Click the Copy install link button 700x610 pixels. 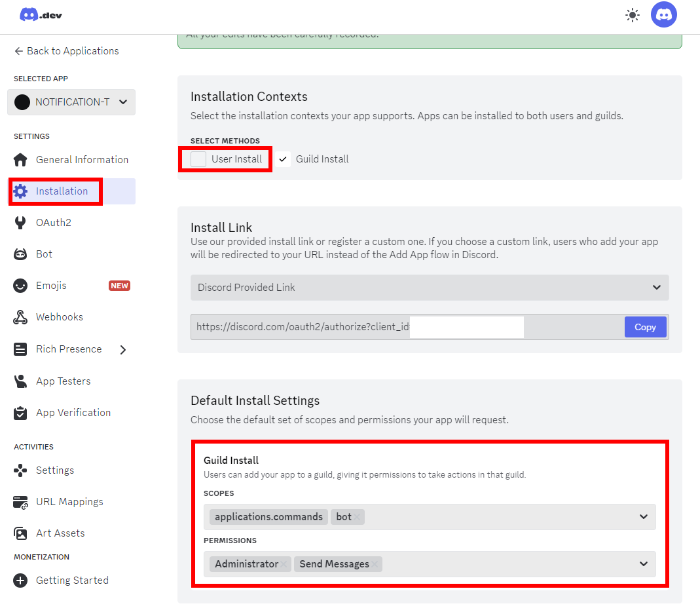coord(645,327)
